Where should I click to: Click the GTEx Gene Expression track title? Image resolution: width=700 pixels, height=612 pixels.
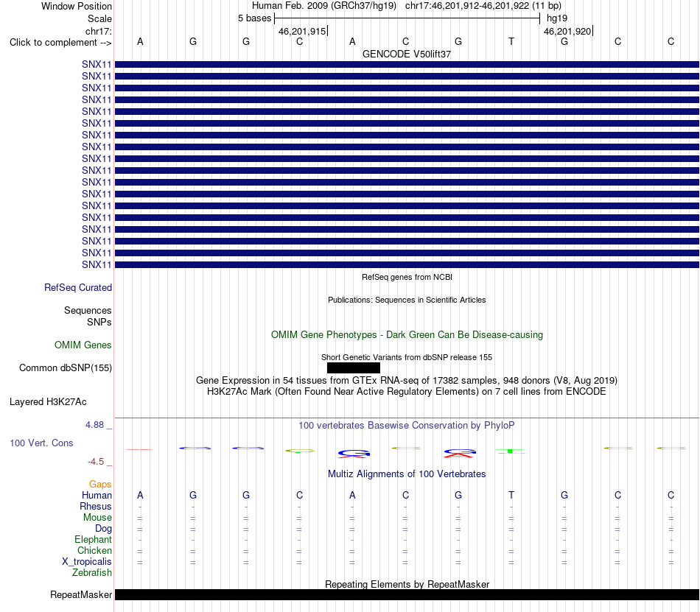tap(407, 381)
